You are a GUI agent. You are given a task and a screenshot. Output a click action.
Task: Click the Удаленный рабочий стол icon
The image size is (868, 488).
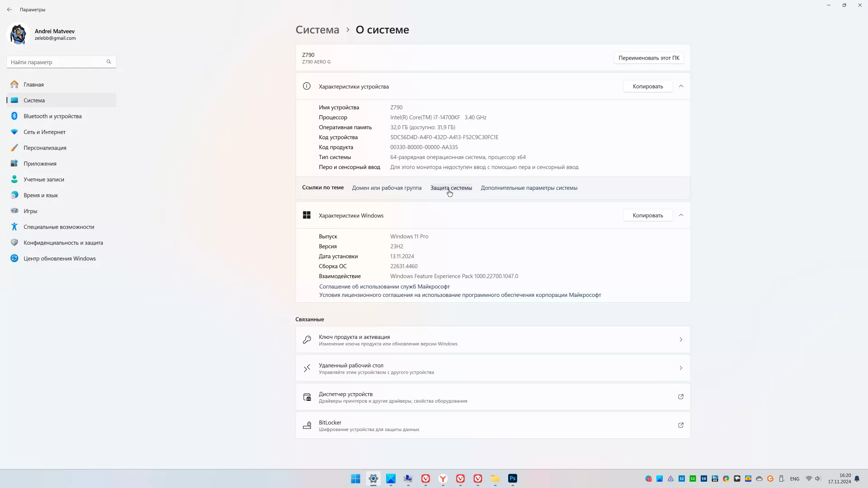(307, 368)
